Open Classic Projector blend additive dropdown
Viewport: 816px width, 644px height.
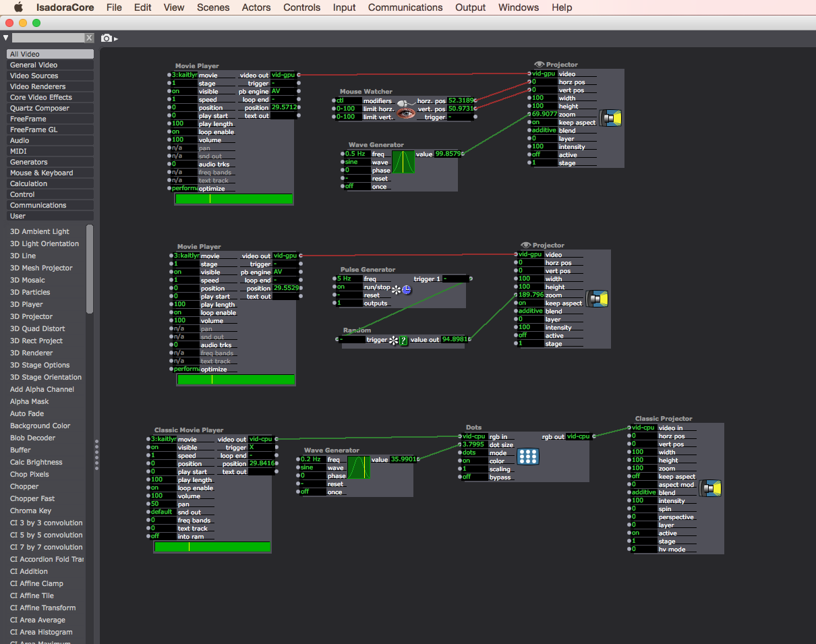(643, 493)
